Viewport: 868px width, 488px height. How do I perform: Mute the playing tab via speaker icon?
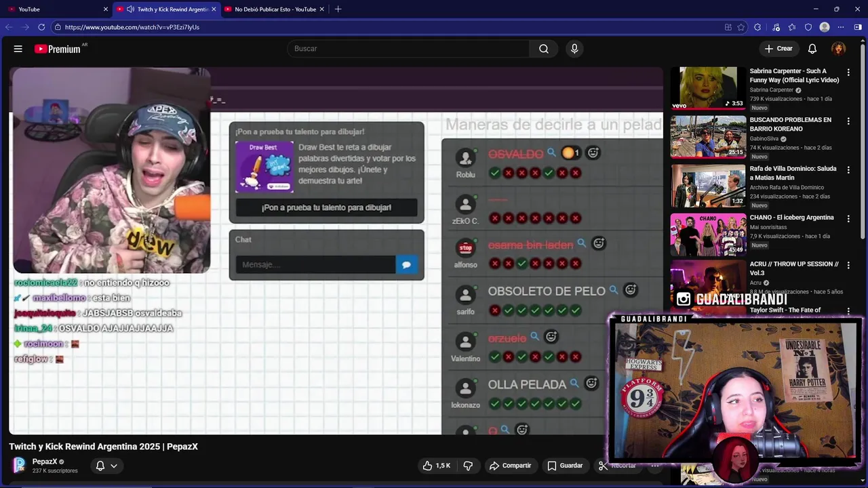tap(130, 9)
